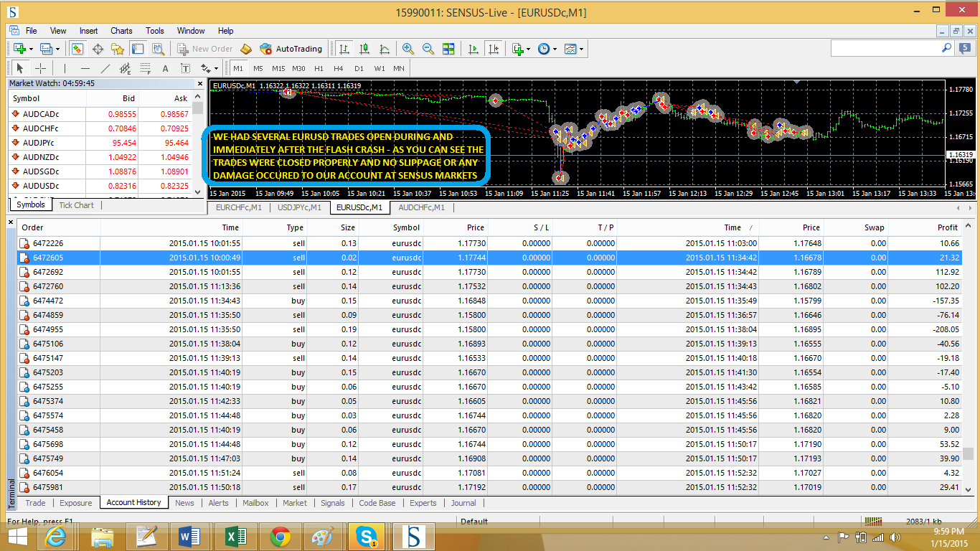
Task: Open the MetaEditor book icon
Action: pos(246,49)
